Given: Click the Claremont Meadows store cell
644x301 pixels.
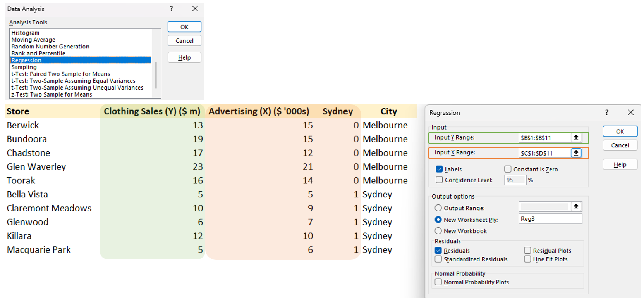Looking at the screenshot, I should pos(49,208).
